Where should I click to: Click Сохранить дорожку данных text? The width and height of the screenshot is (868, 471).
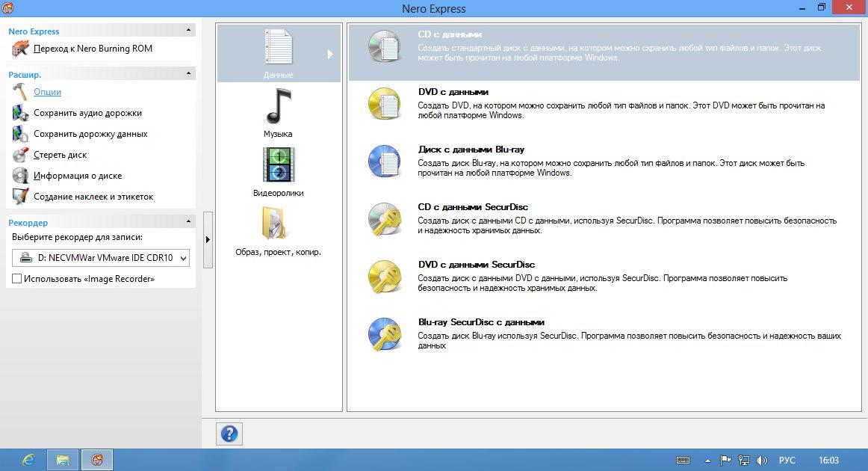(91, 134)
